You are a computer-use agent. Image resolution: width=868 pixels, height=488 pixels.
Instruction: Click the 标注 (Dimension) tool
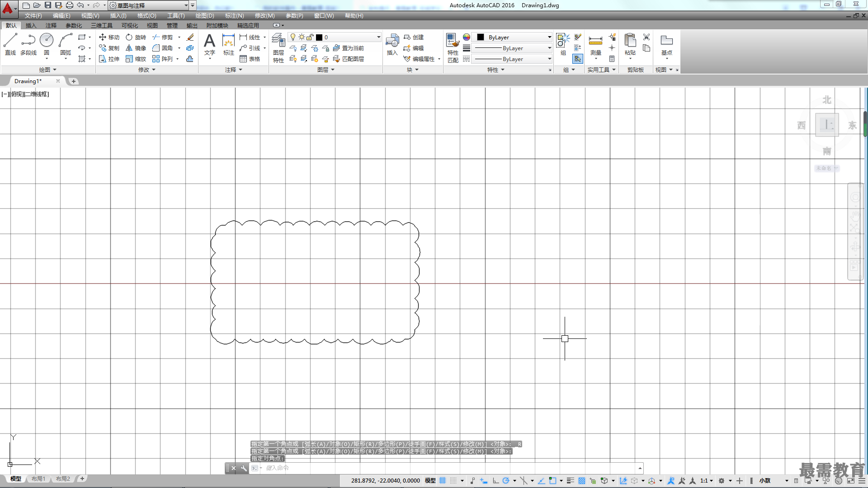[x=229, y=44]
